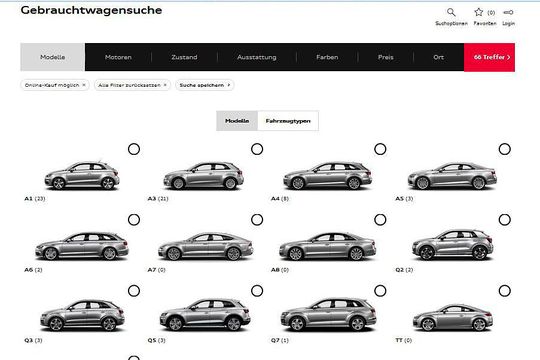540x360 pixels.
Task: Click the Favoriten (0) counter
Action: pyautogui.click(x=491, y=13)
